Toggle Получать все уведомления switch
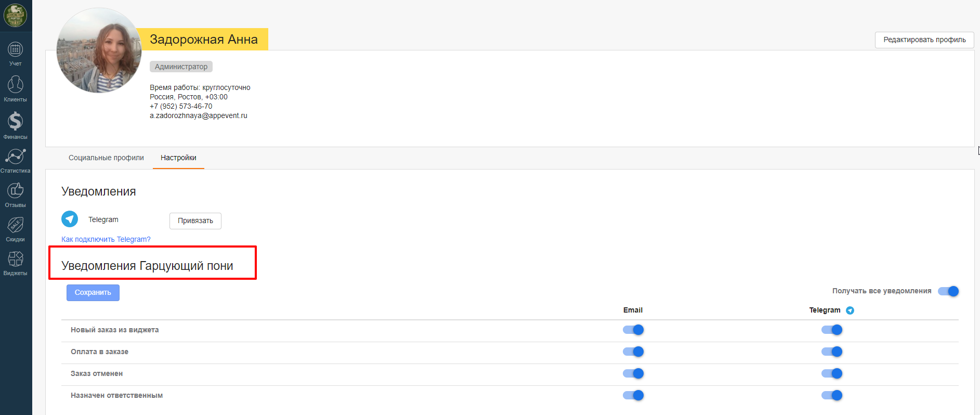The width and height of the screenshot is (980, 415). tap(948, 291)
